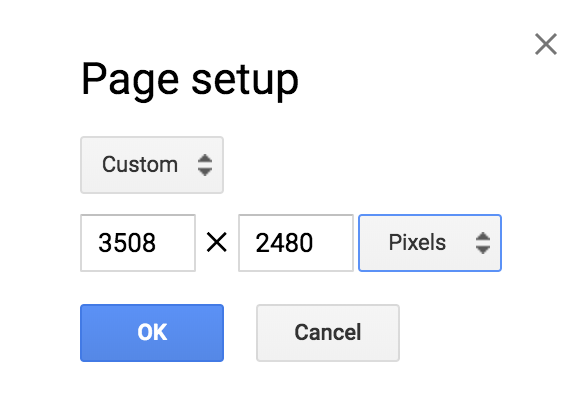Screen dimensions: 588x412
Task: Click the multiplication sign between dimensions
Action: (217, 243)
